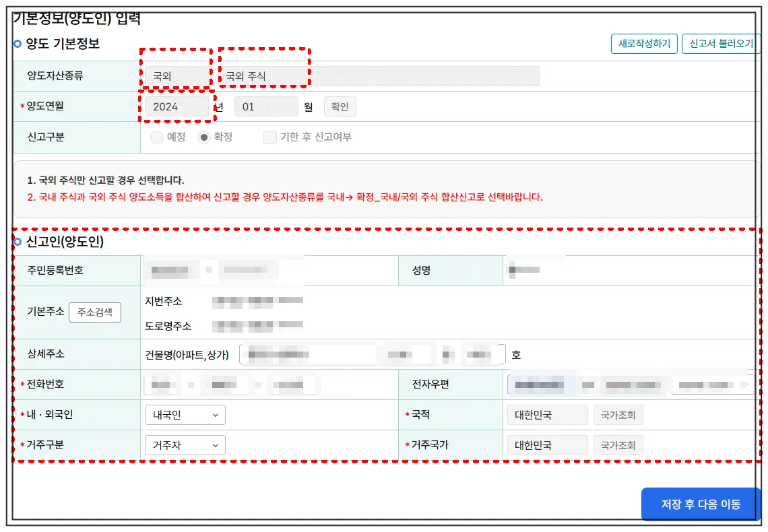Screen dimensions: 768x532
Task: Click 국가조회 next to the 국적 field
Action: tap(618, 415)
